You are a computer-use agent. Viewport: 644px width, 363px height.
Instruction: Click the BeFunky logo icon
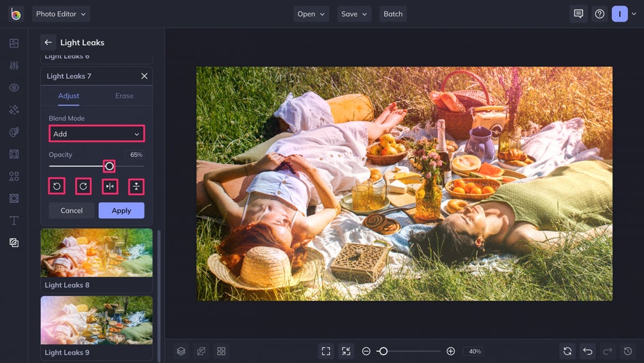[16, 14]
